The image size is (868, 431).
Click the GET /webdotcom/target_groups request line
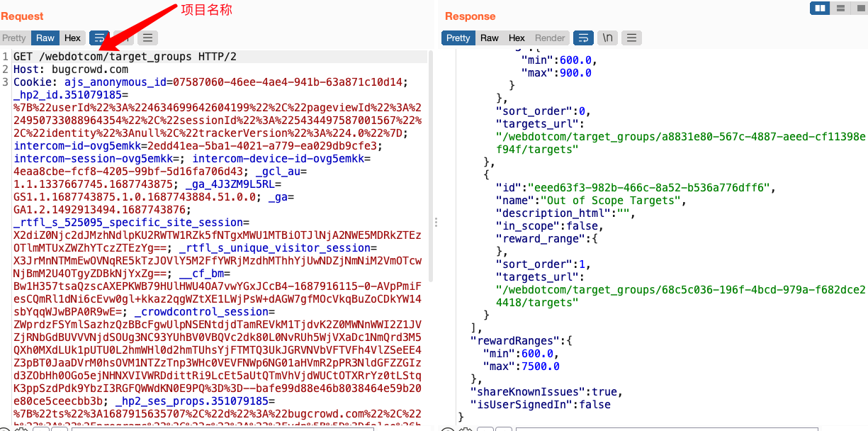tap(125, 57)
